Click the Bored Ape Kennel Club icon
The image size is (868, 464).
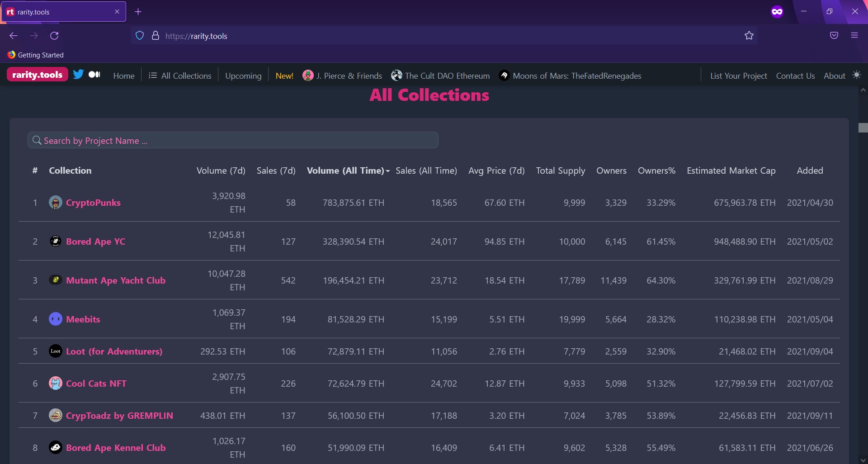56,448
